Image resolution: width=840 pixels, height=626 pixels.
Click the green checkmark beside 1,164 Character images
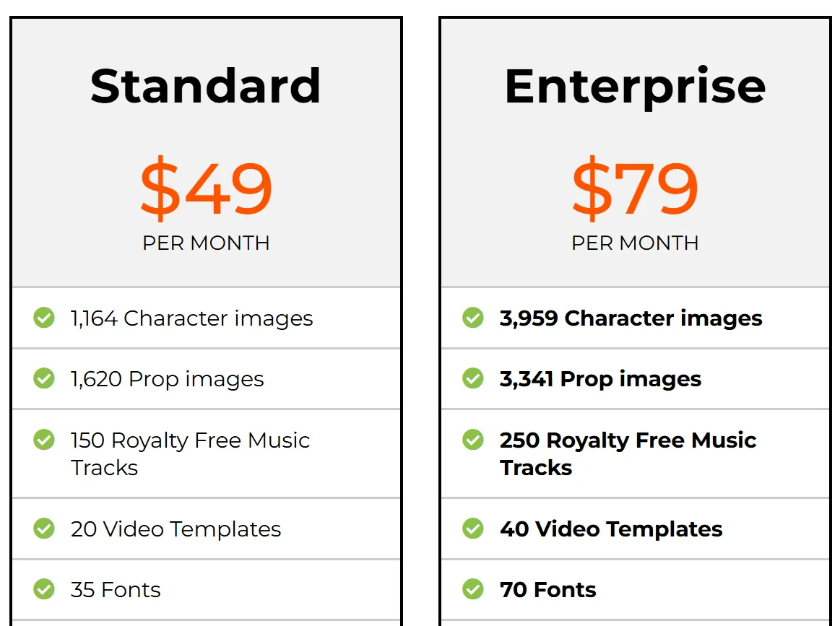[44, 318]
